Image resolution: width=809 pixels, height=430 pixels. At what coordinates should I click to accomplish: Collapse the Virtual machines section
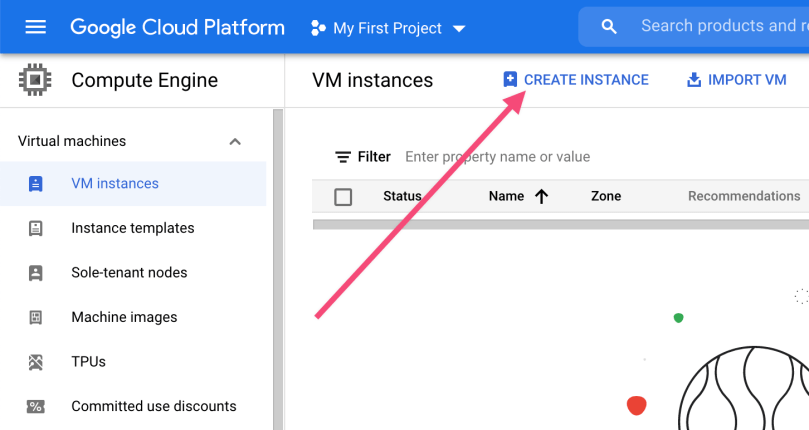tap(235, 141)
